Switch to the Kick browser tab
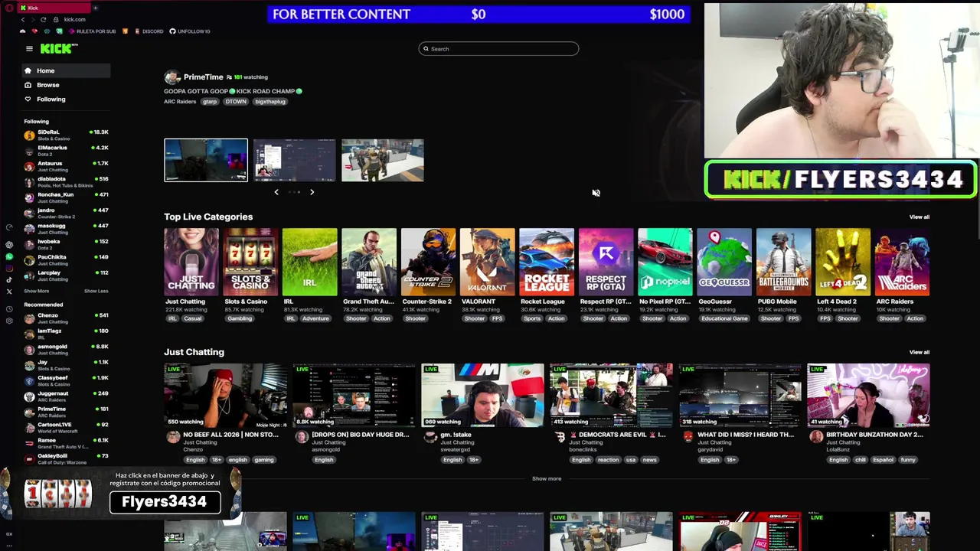 pyautogui.click(x=54, y=8)
